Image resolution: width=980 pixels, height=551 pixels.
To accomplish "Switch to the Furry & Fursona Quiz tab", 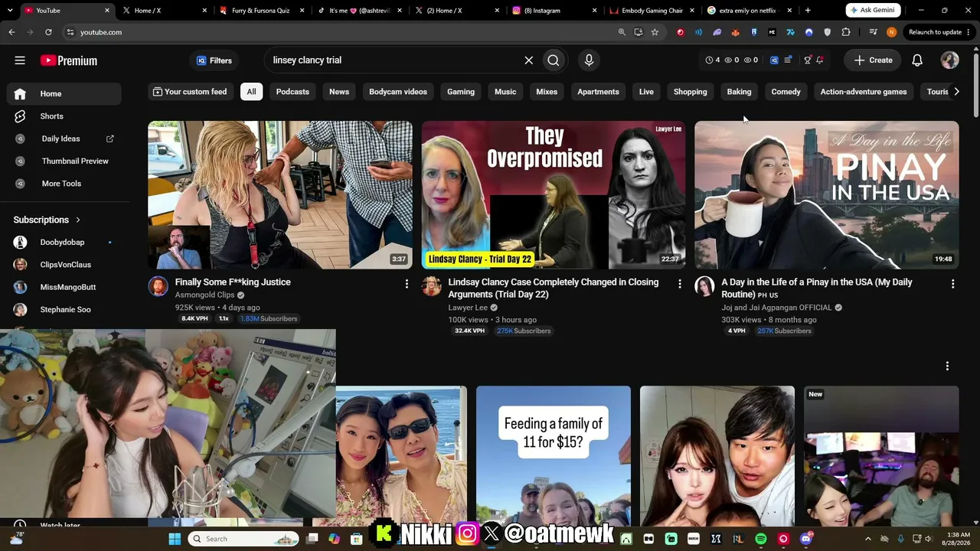I will (x=262, y=11).
